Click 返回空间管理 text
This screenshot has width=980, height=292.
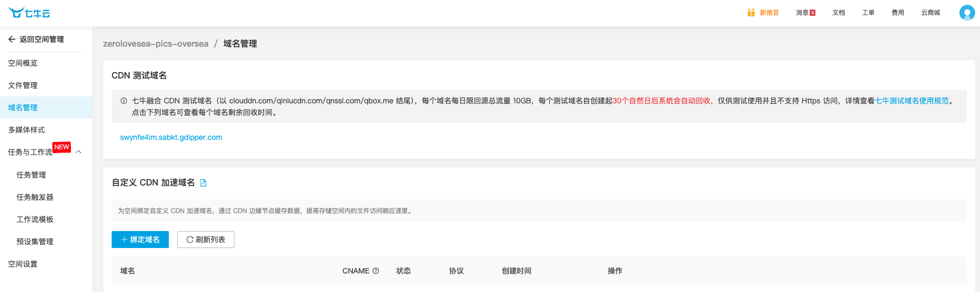(42, 39)
